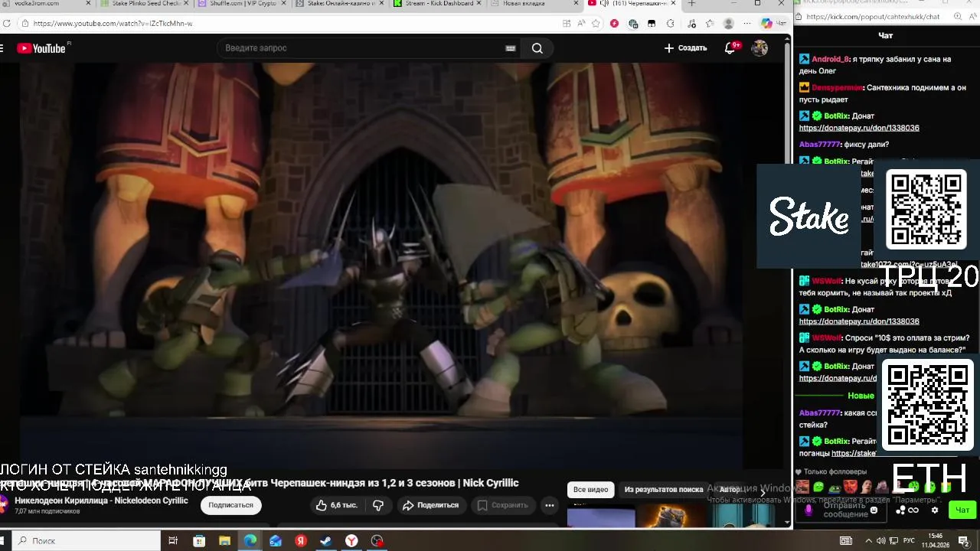Viewport: 980px width, 551px height.
Task: Reload the YouTube page
Action: point(7,24)
